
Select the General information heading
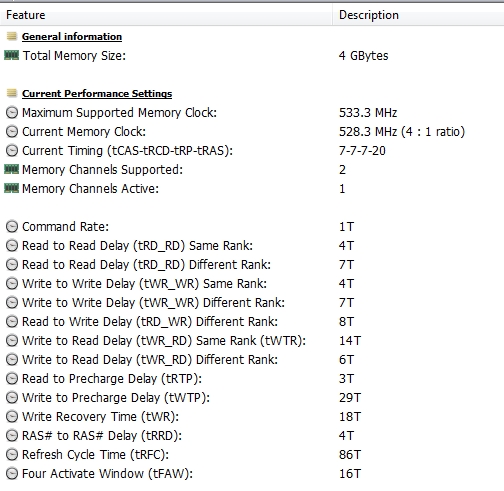[72, 37]
